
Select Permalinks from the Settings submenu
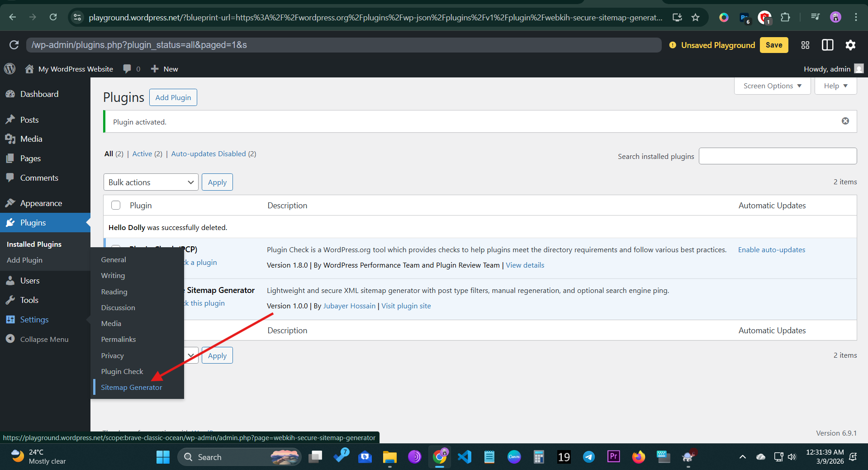pos(119,339)
